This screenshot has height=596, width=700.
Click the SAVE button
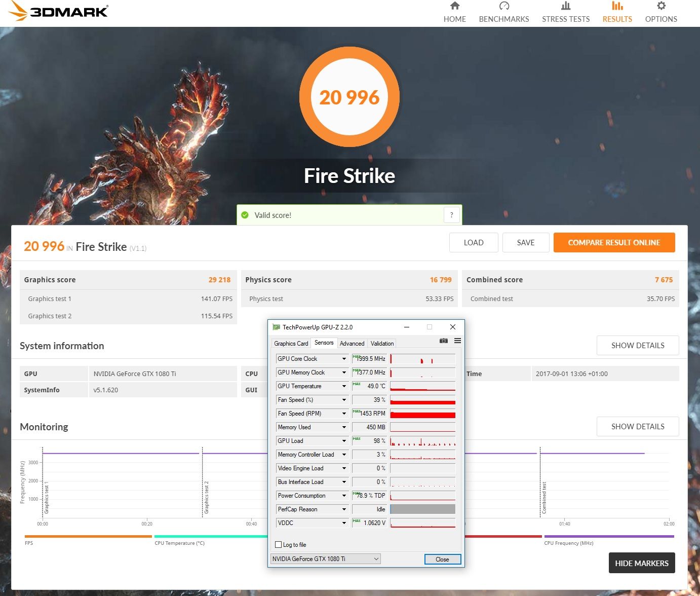pos(526,242)
